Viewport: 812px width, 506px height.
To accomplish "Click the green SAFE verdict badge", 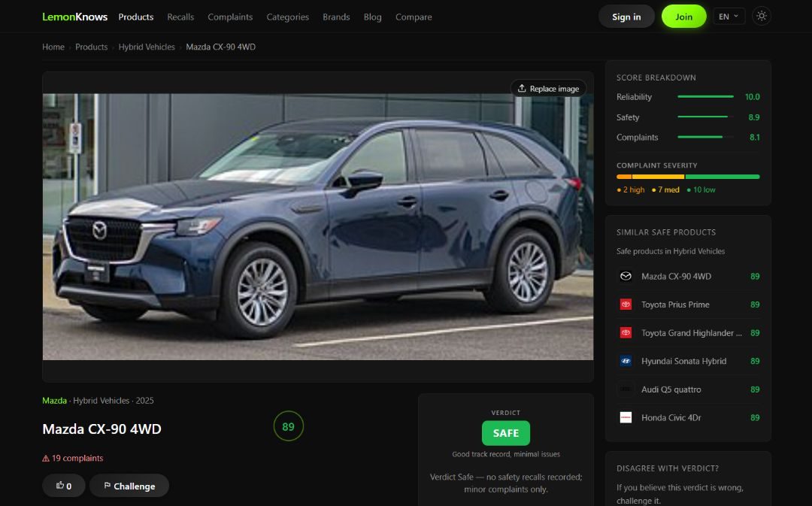I will point(505,433).
